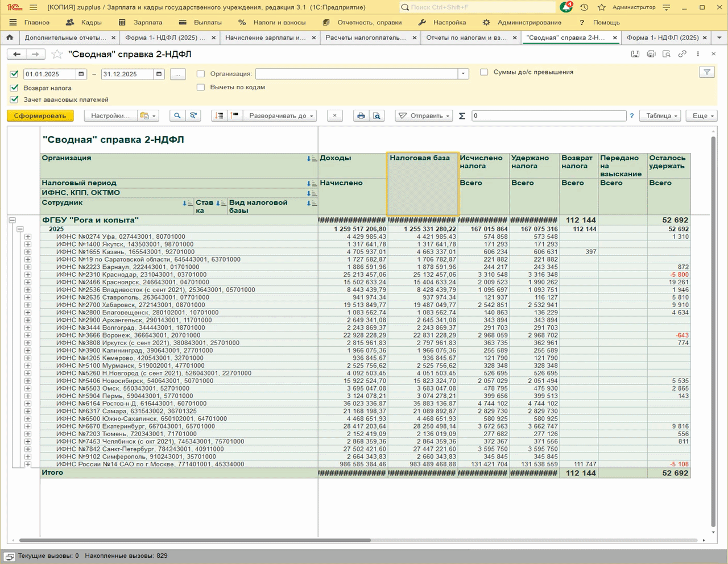This screenshot has width=728, height=564.
Task: Click the horizontal scrollbar under the report
Action: tap(193, 540)
